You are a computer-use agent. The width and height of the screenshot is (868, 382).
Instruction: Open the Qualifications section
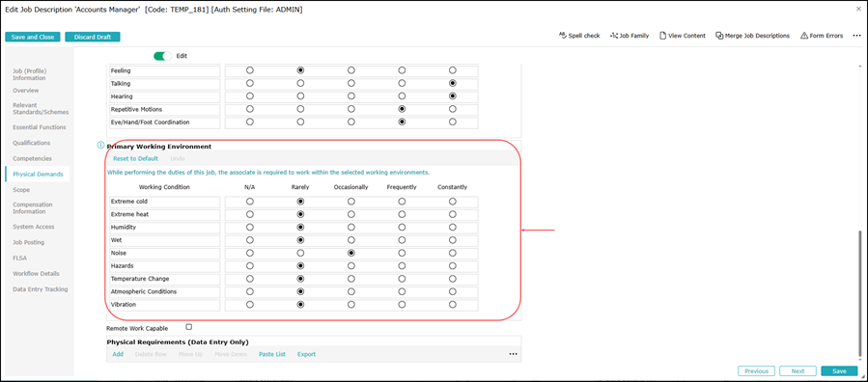tap(32, 143)
